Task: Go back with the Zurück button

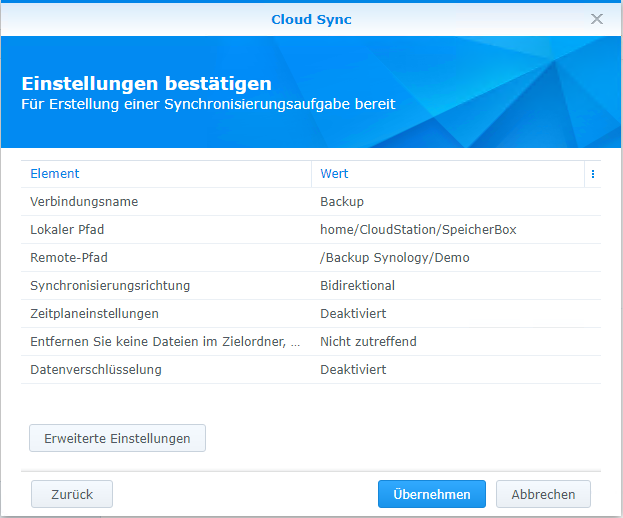Action: (72, 494)
